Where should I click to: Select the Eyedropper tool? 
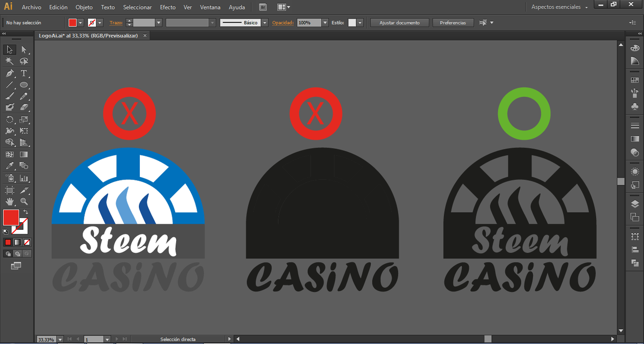pos(10,165)
